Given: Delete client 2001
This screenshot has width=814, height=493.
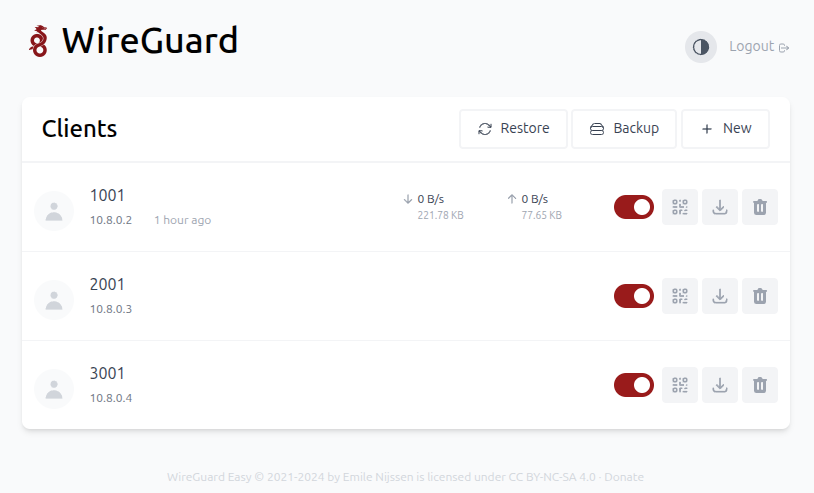Looking at the screenshot, I should [x=760, y=296].
